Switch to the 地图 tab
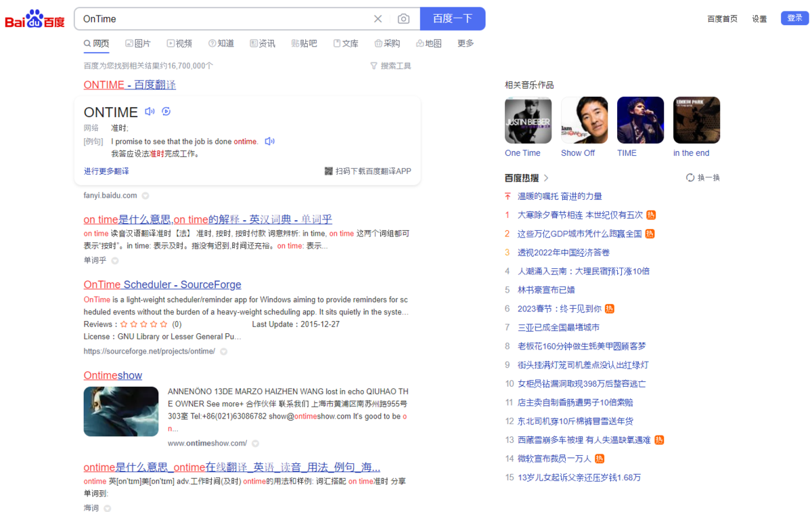 429,43
